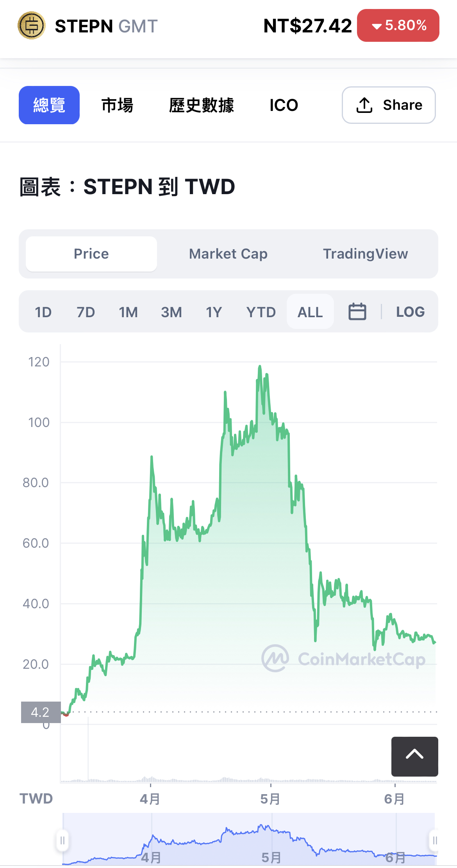Toggle LOG scale on the chart

click(x=410, y=312)
